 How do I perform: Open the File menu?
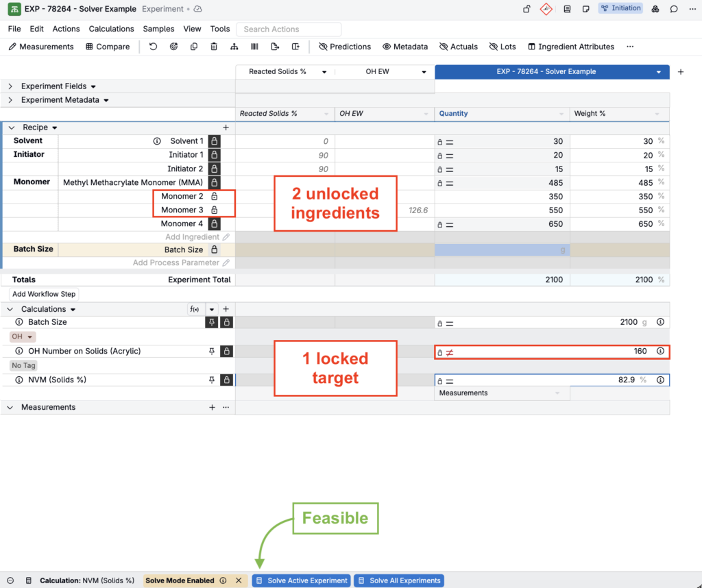point(14,29)
